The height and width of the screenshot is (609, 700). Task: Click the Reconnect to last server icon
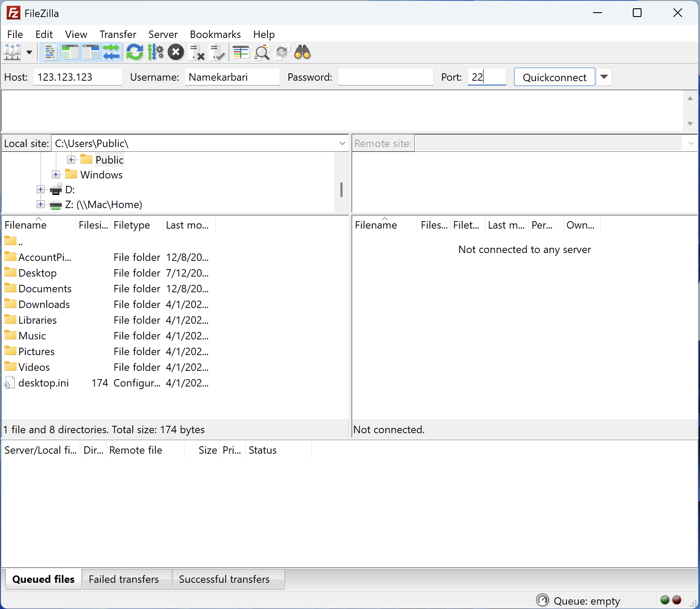coord(217,52)
